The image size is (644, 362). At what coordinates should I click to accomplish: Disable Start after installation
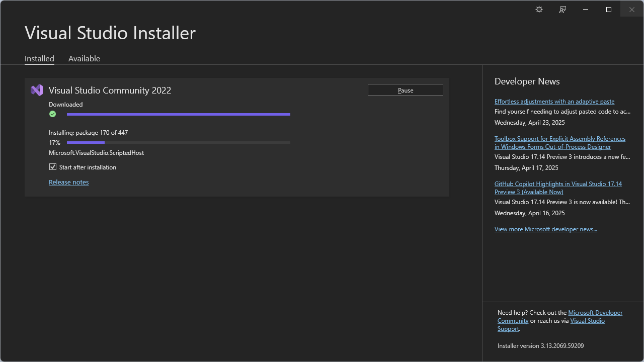point(53,166)
